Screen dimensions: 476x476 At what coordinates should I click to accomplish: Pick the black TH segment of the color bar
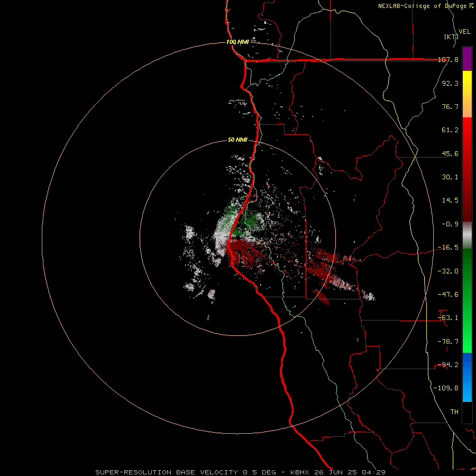point(467,413)
